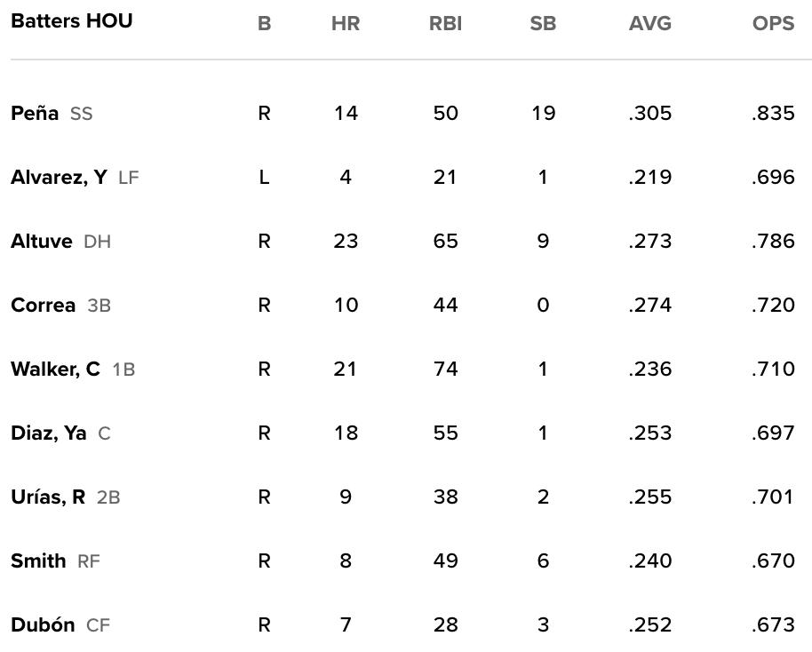Open Dubón's player profile
The image size is (812, 652).
pos(43,625)
